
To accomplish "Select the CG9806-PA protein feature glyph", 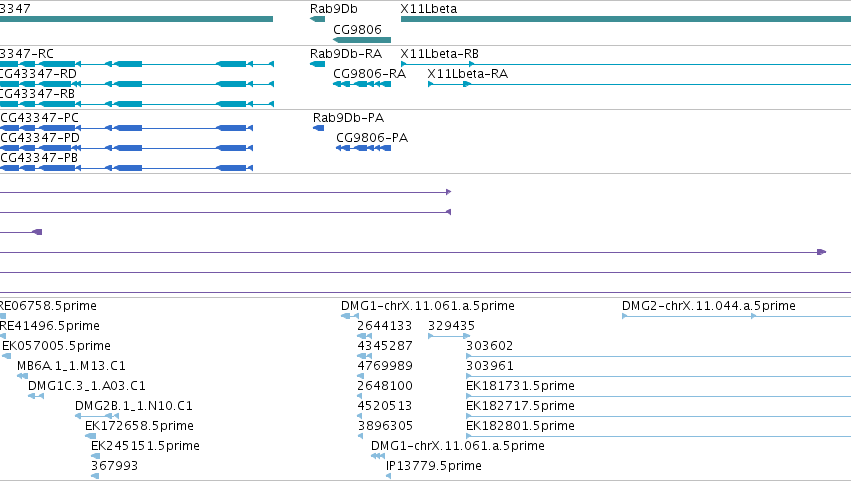I will coord(363,148).
